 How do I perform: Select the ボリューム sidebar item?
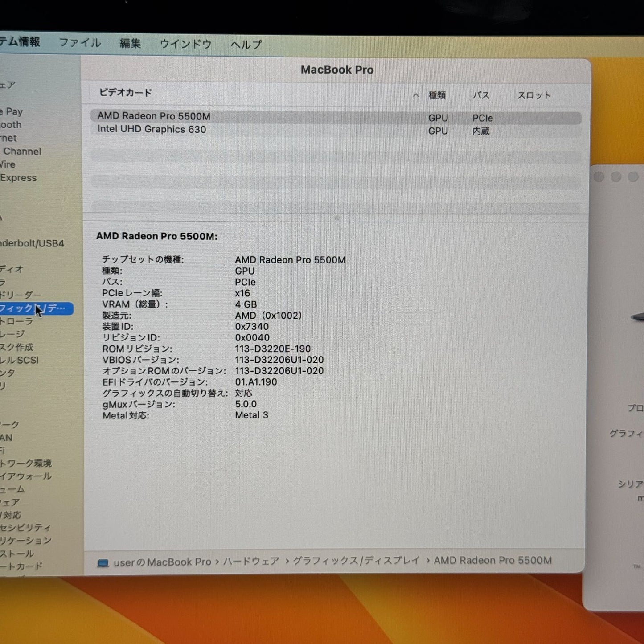[12, 489]
